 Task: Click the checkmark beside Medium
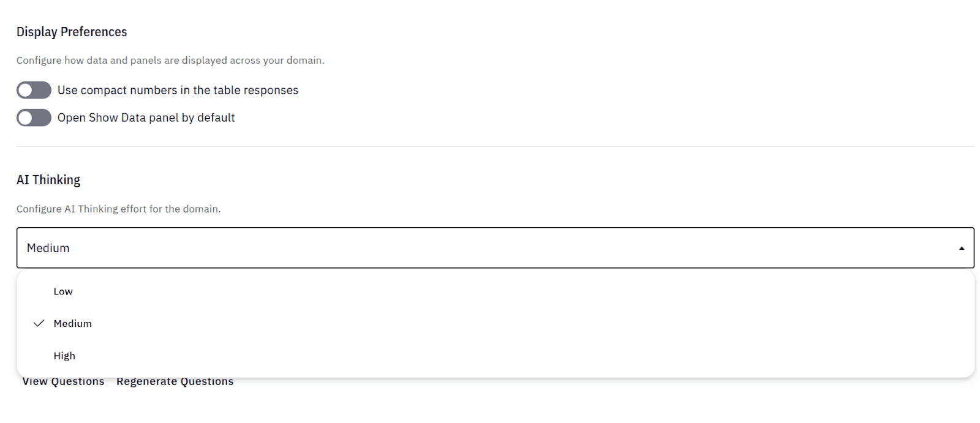38,323
